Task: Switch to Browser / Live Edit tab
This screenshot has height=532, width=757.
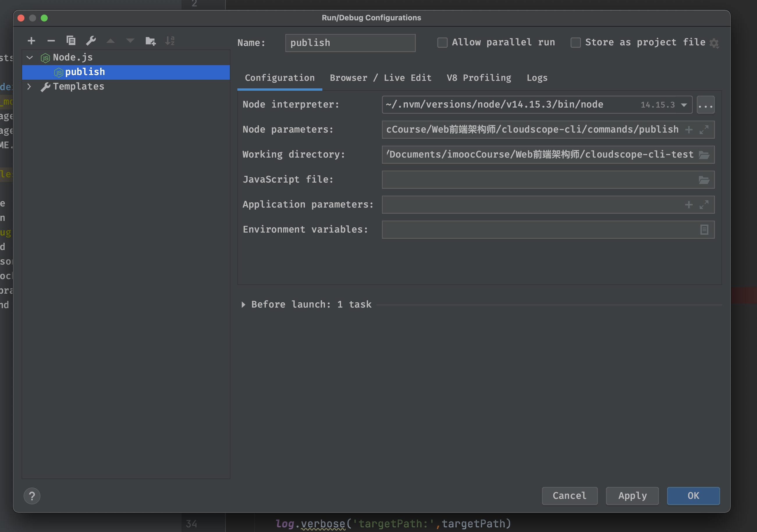Action: tap(381, 78)
